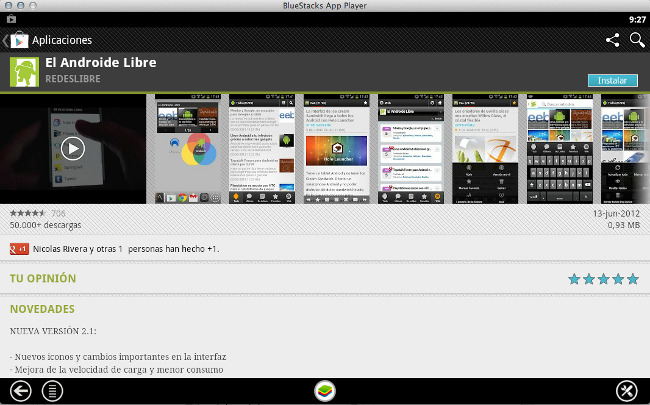Click the NOVEDADES section heading
The width and height of the screenshot is (650, 405).
(x=42, y=309)
